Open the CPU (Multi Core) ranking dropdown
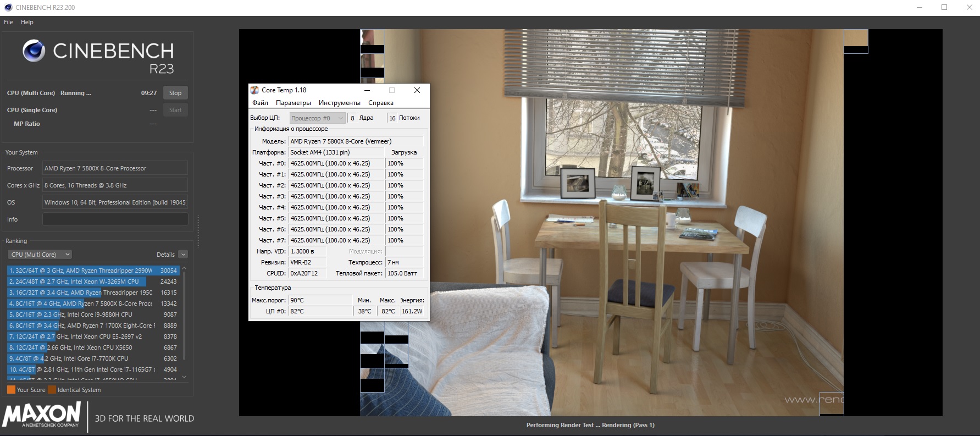The height and width of the screenshot is (436, 980). pos(40,255)
